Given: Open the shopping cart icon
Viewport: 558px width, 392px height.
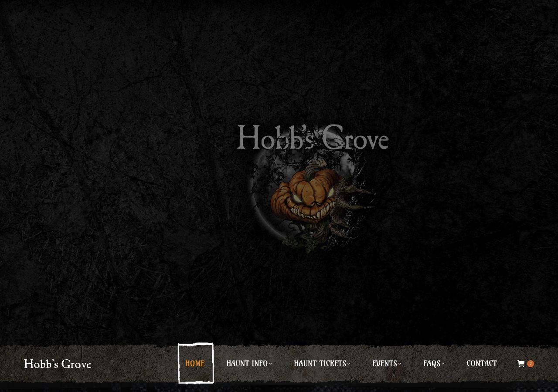Looking at the screenshot, I should [x=521, y=364].
